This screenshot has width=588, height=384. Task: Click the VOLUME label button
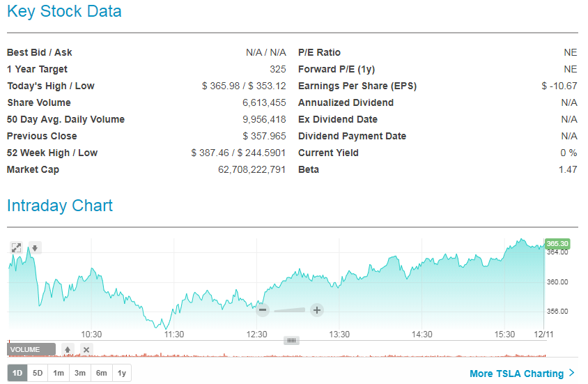coord(31,349)
